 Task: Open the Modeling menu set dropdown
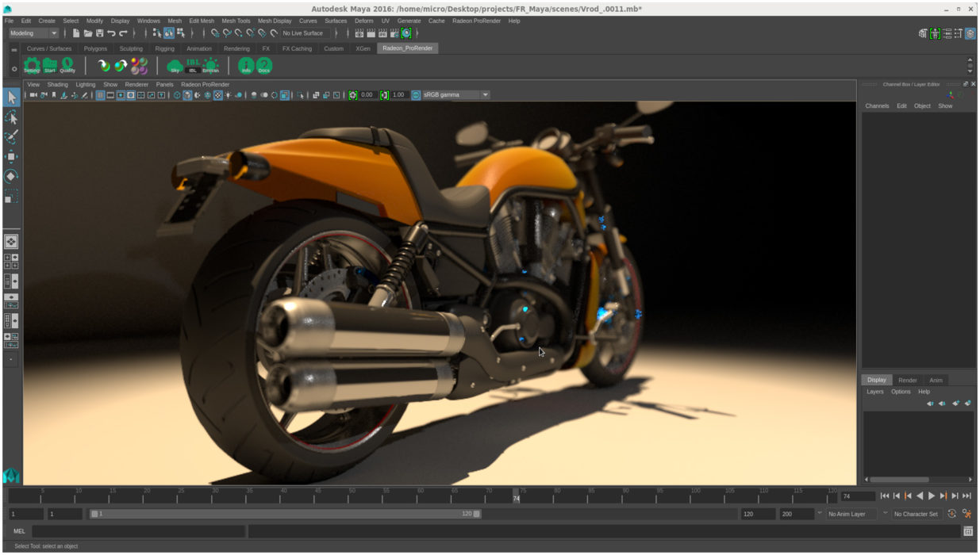click(x=33, y=33)
